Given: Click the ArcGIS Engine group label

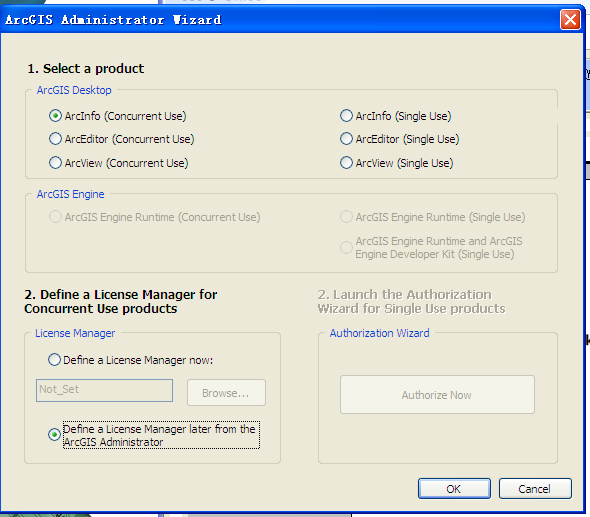Looking at the screenshot, I should [70, 194].
